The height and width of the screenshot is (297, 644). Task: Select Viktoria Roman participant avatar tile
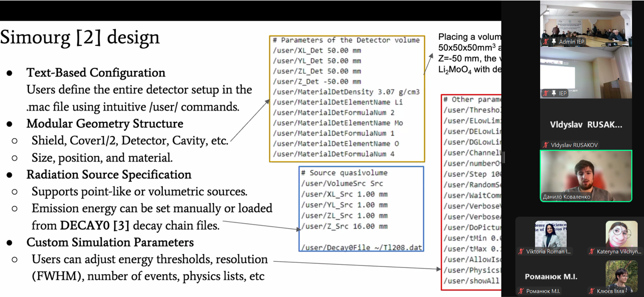point(551,236)
